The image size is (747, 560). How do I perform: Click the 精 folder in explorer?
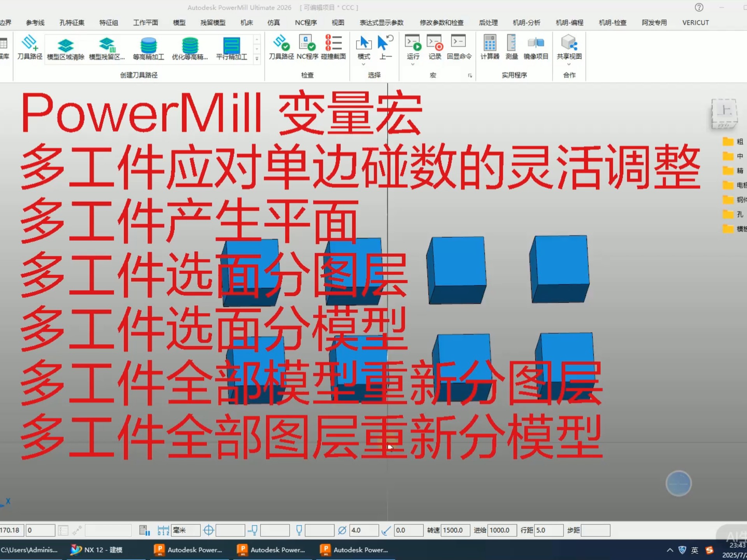[733, 170]
